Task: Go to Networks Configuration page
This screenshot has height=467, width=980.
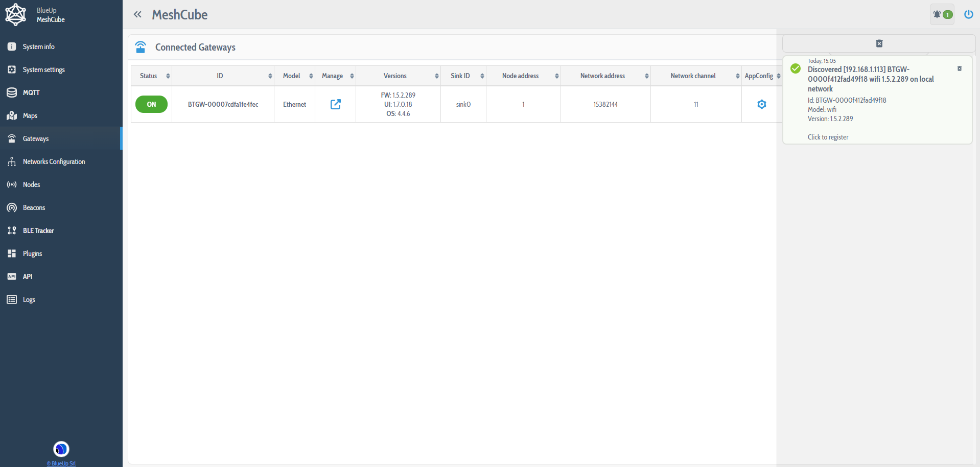Action: tap(54, 161)
